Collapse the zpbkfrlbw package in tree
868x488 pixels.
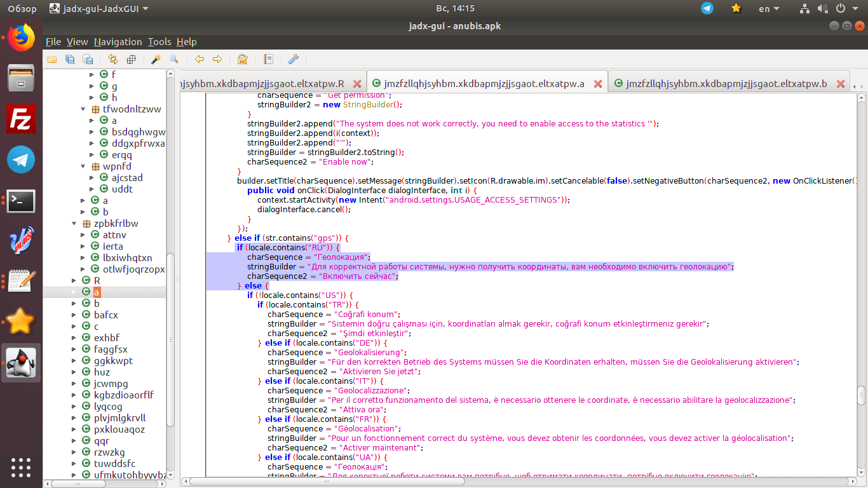74,224
